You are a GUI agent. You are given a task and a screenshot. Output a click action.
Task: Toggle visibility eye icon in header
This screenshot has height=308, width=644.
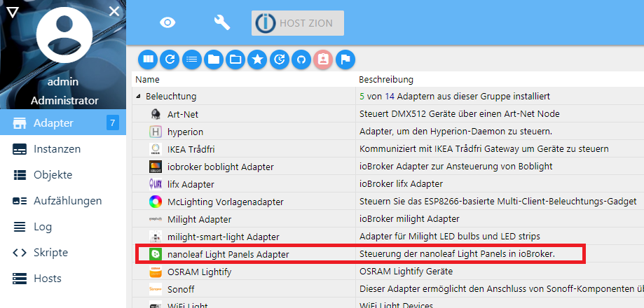point(167,22)
